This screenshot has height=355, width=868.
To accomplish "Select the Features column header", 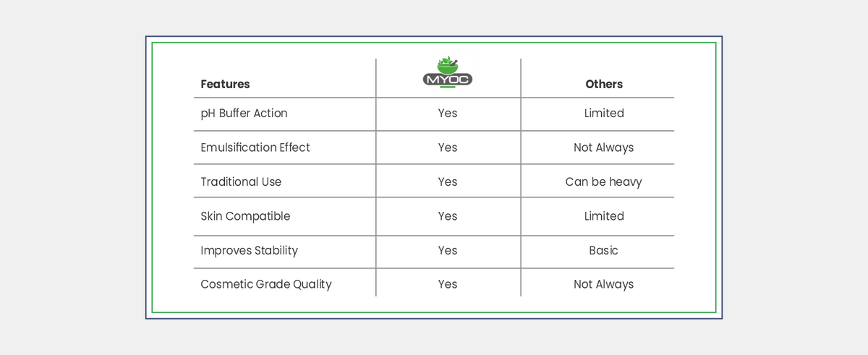I will tap(225, 84).
